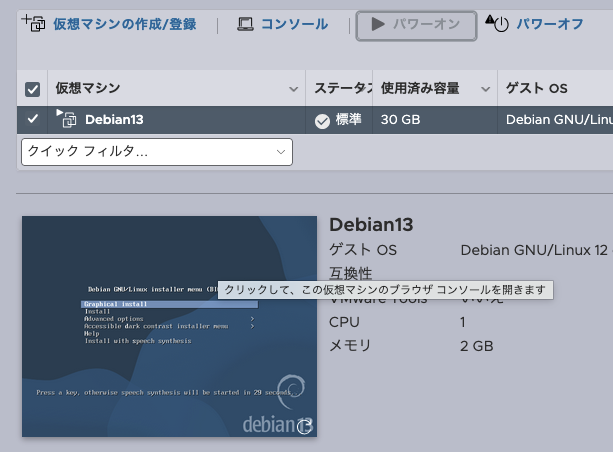The width and height of the screenshot is (613, 452).
Task: Expand 仮想マシン column header dropdown
Action: 294,89
